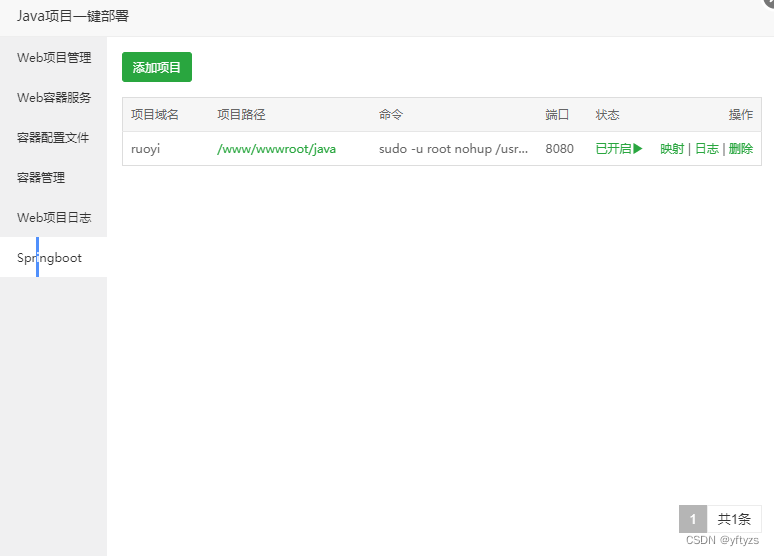The image size is (774, 556).
Task: Click the 操作 column header
Action: coord(741,115)
